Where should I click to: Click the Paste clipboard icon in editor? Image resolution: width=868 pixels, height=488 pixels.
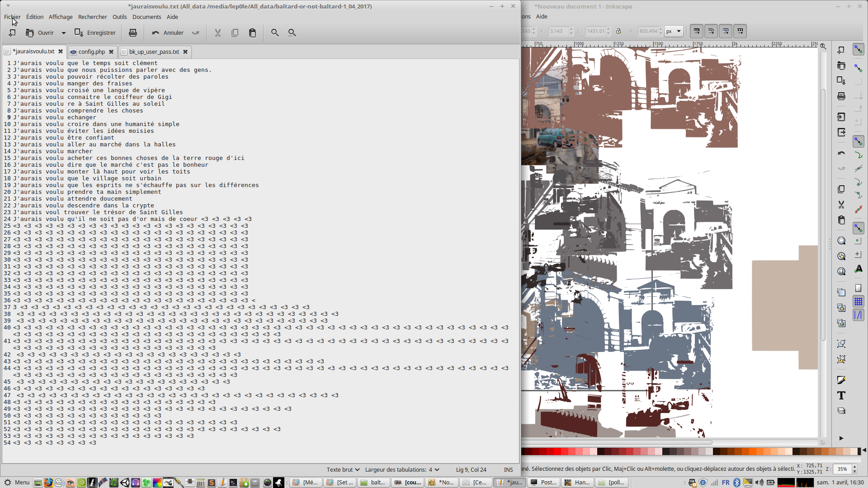(252, 33)
